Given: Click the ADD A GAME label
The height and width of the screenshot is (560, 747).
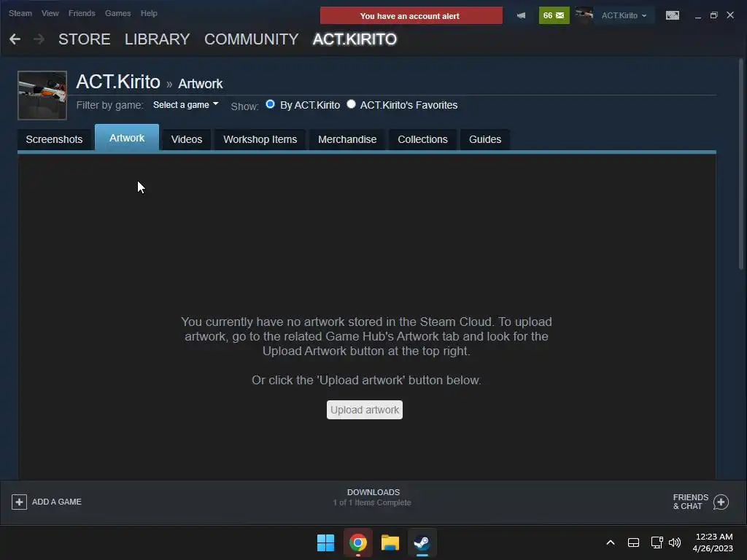Looking at the screenshot, I should 57,502.
